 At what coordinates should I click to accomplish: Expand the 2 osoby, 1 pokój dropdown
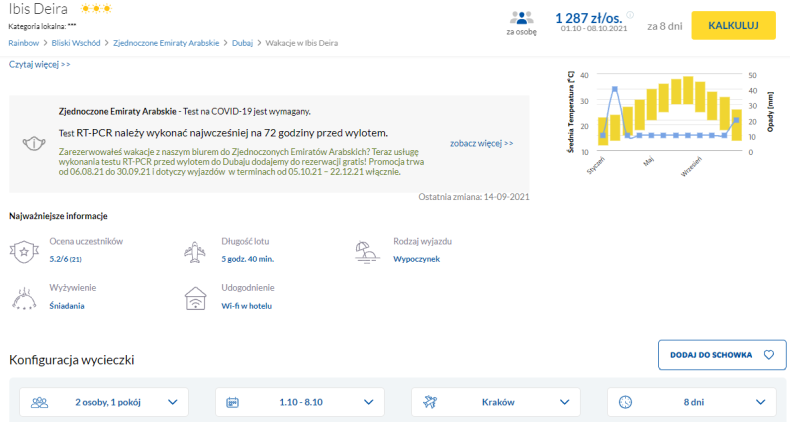coord(104,402)
